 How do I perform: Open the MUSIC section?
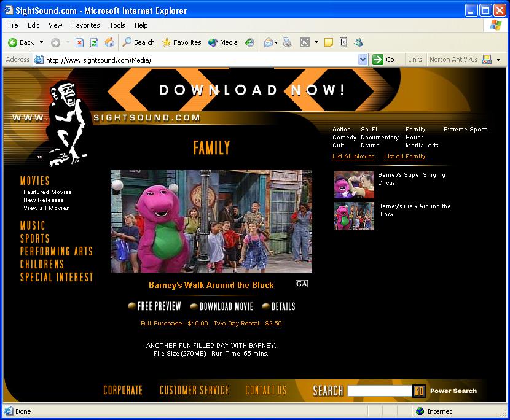[33, 225]
